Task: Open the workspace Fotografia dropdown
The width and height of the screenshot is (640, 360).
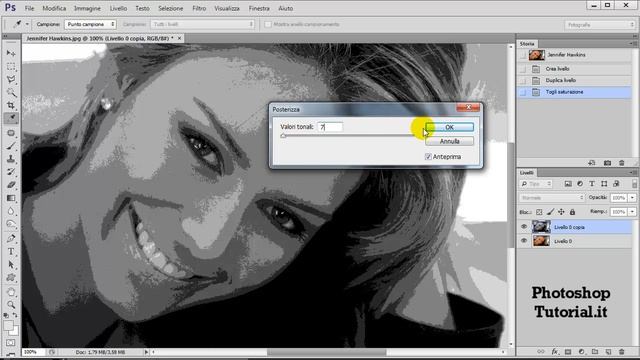Action: tap(599, 25)
